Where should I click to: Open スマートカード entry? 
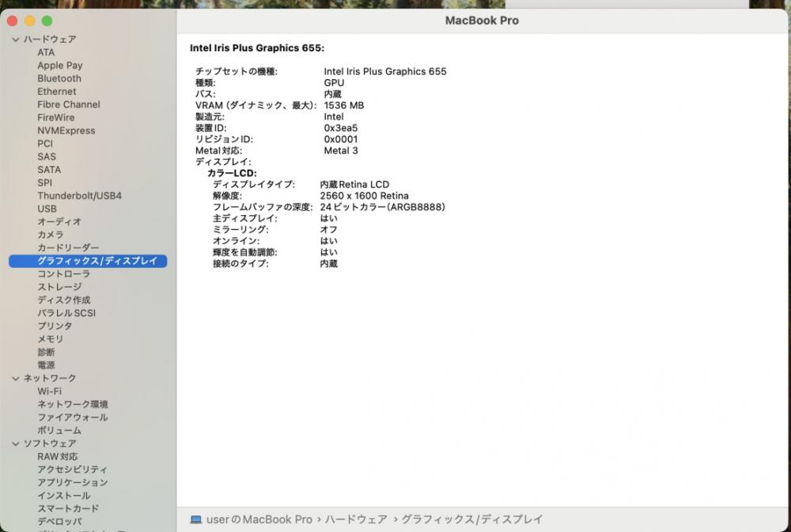click(x=68, y=509)
